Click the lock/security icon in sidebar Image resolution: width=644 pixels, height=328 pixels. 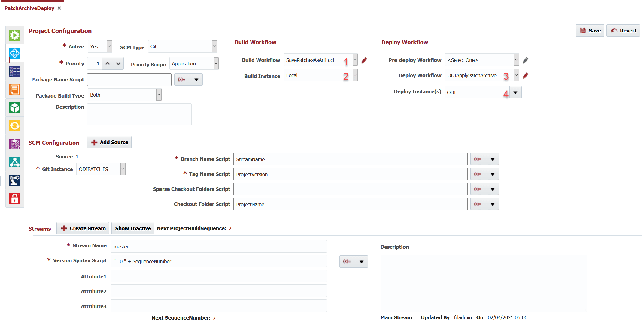click(x=15, y=198)
